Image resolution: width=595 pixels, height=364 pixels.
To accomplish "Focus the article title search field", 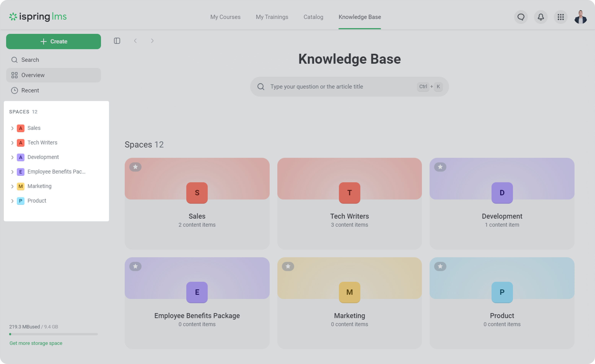I will coord(340,87).
